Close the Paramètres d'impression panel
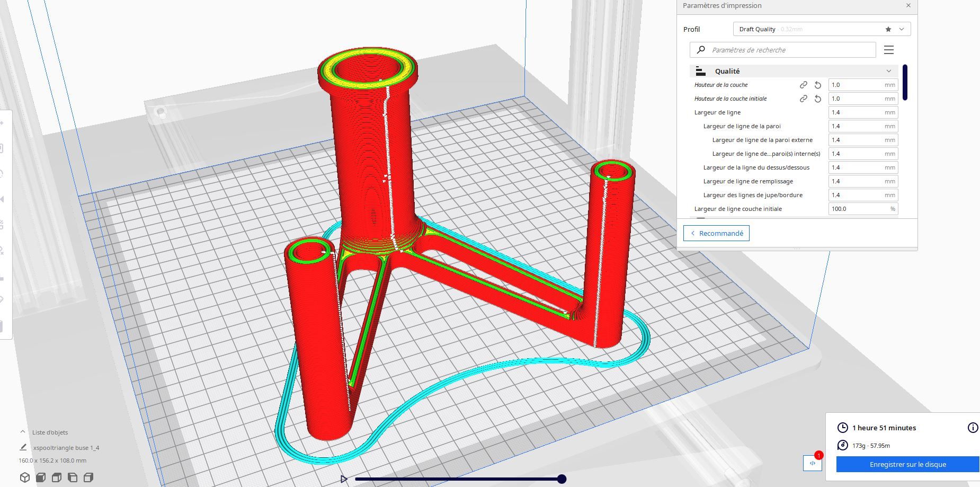This screenshot has width=980, height=487. [x=908, y=5]
